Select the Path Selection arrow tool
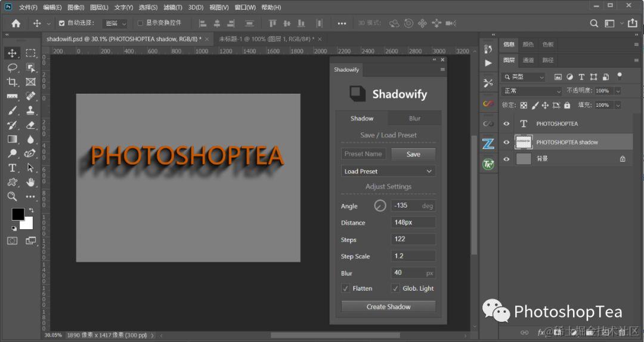The image size is (644, 342). [x=30, y=168]
